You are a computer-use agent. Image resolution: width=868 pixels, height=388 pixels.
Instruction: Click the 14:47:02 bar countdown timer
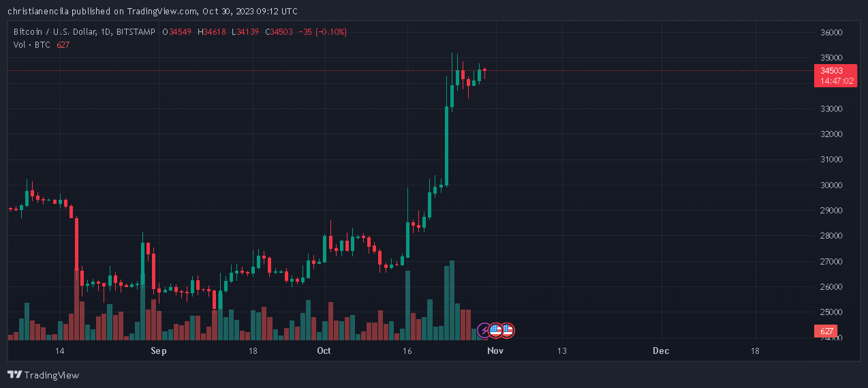click(837, 80)
